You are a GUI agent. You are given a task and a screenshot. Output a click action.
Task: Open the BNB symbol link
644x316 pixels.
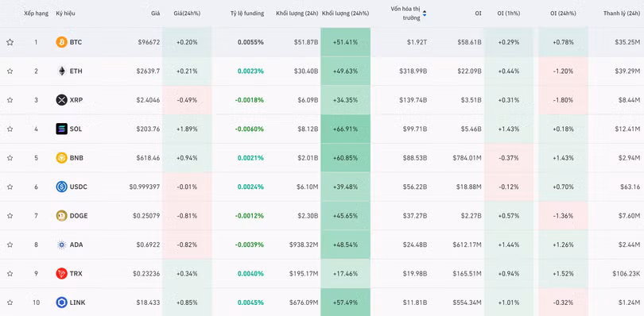coord(76,158)
